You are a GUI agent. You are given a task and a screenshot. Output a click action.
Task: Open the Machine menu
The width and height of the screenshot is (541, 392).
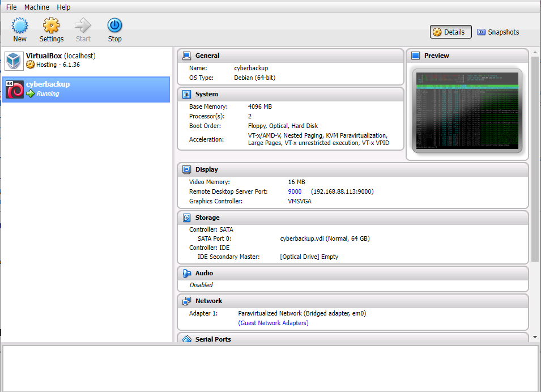[x=36, y=7]
